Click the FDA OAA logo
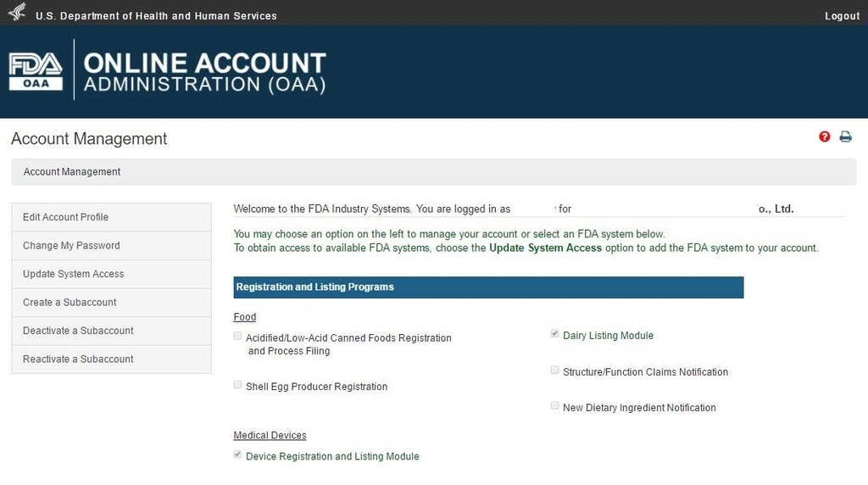Viewport: 868px width, 485px height. (x=36, y=71)
